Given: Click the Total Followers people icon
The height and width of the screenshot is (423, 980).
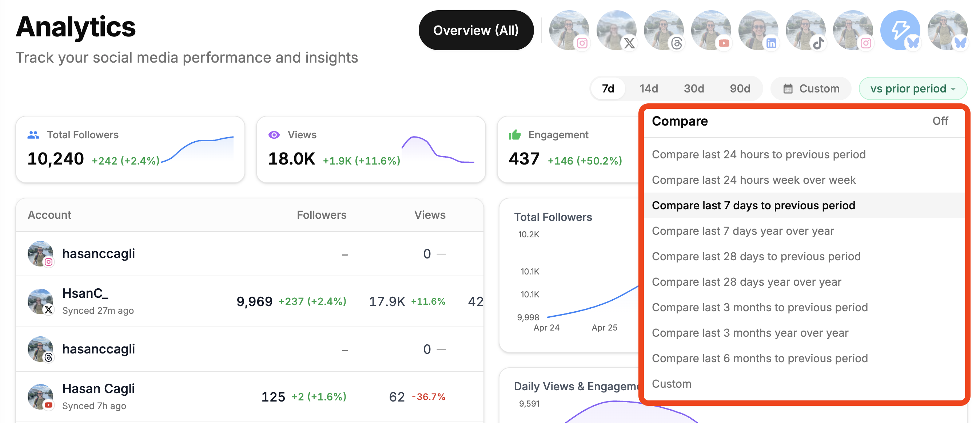Looking at the screenshot, I should pyautogui.click(x=33, y=135).
